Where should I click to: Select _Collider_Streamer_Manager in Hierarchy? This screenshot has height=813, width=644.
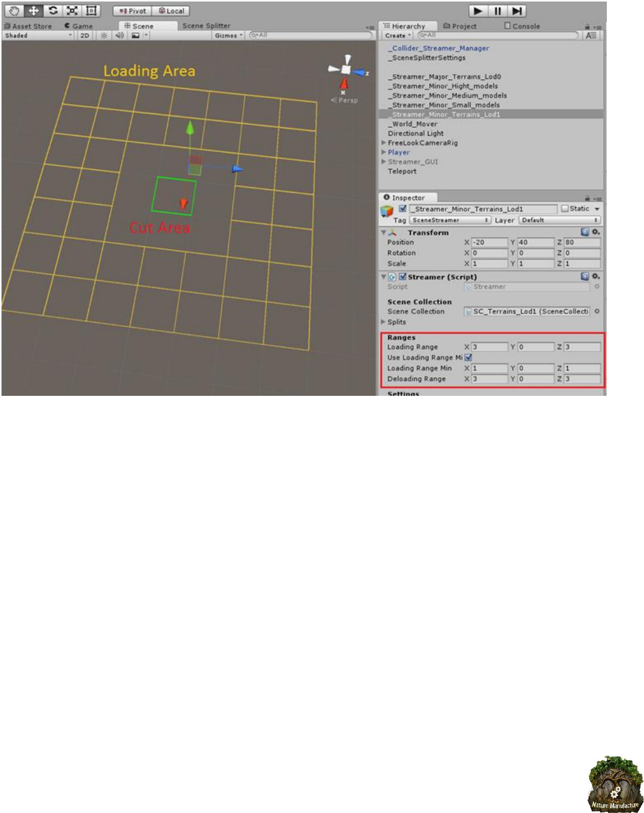pos(438,48)
